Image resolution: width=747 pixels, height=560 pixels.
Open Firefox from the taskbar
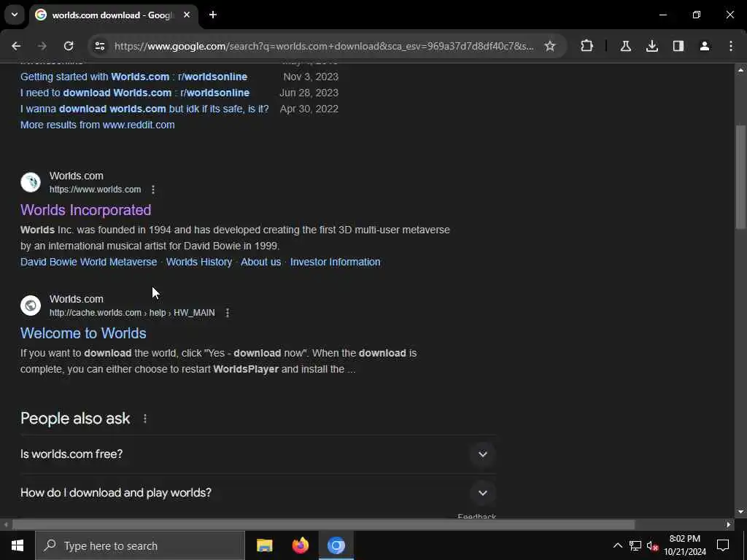(x=300, y=545)
